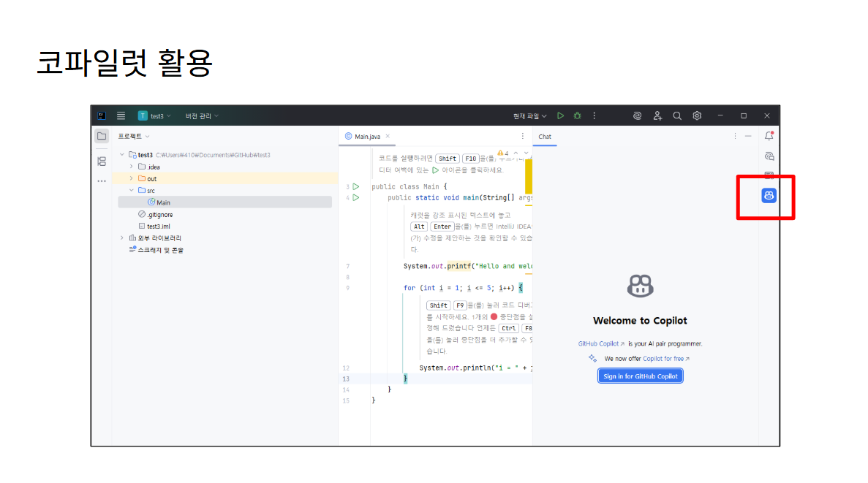868x483 pixels.
Task: Expand the out folder
Action: tap(131, 179)
